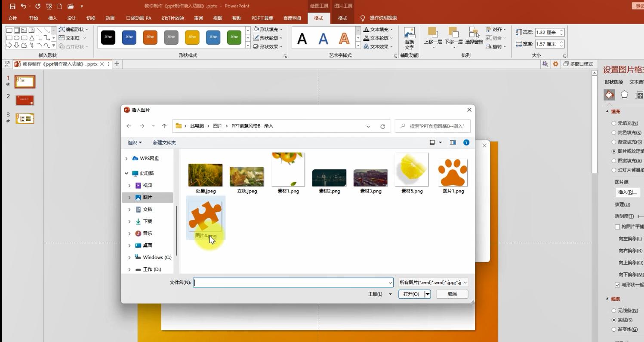Click the Replace Text icon in ribbon

pyautogui.click(x=409, y=38)
